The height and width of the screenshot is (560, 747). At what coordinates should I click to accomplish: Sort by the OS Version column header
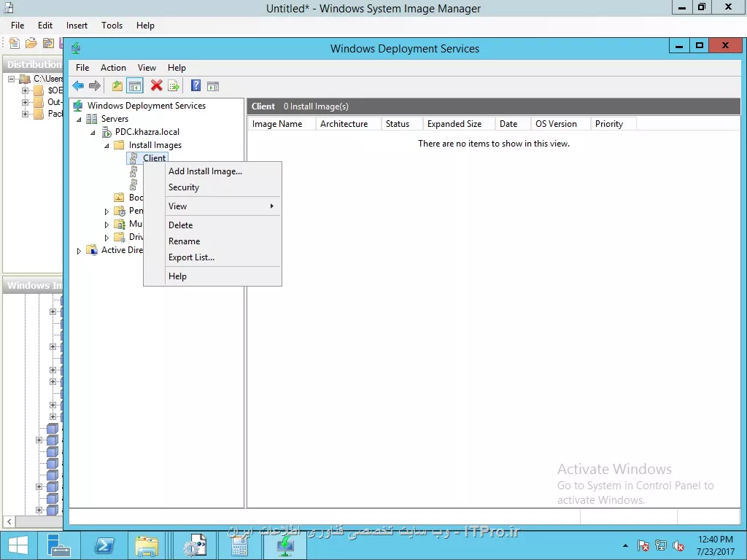[x=561, y=124]
